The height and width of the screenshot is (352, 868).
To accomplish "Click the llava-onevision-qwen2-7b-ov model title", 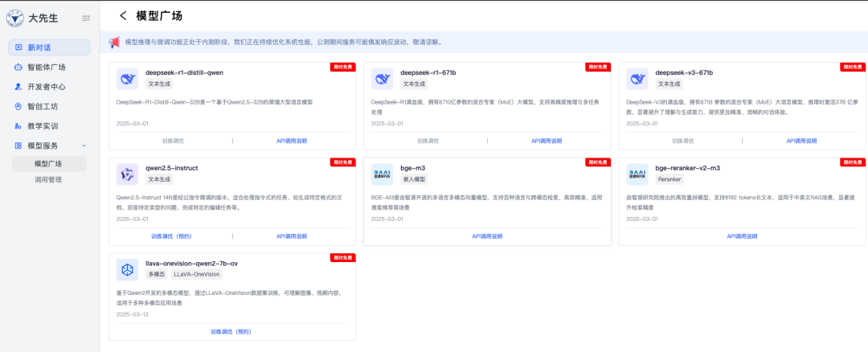I will [x=191, y=263].
